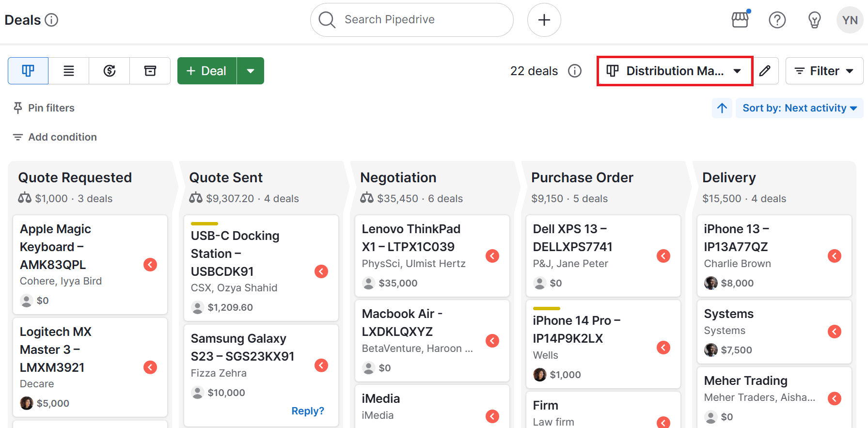Click the green + Deal button
The width and height of the screenshot is (868, 428).
coord(207,71)
